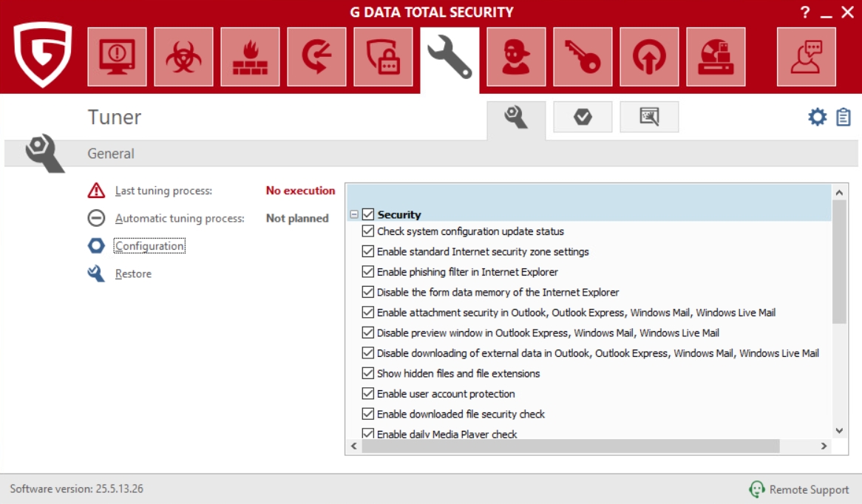Open the Autostart Manager power icon
The height and width of the screenshot is (504, 862).
click(649, 57)
